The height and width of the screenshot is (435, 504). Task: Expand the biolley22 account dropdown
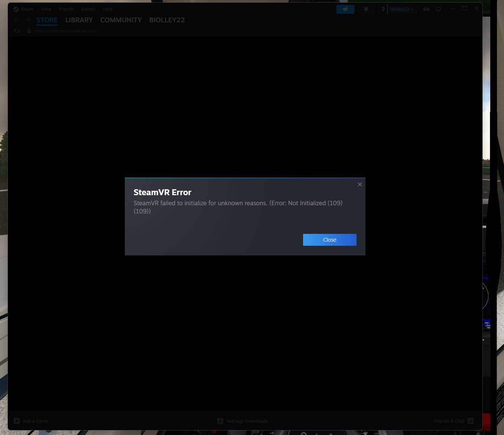(x=402, y=9)
